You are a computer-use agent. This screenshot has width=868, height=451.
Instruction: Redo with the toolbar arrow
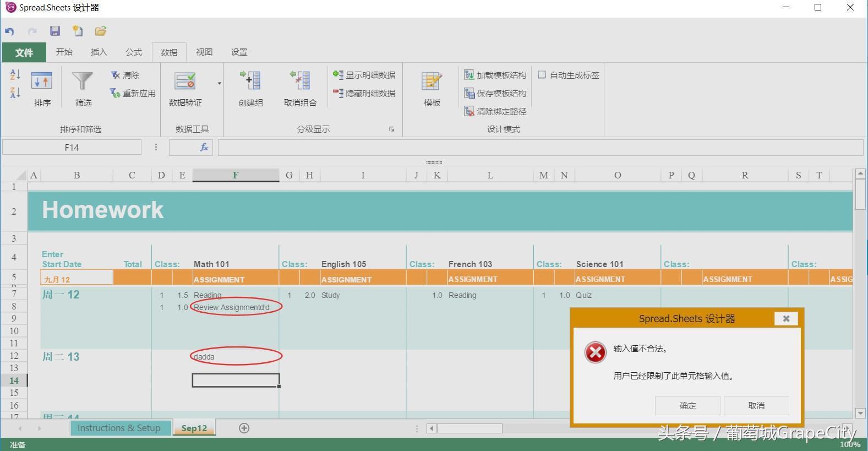[x=32, y=31]
